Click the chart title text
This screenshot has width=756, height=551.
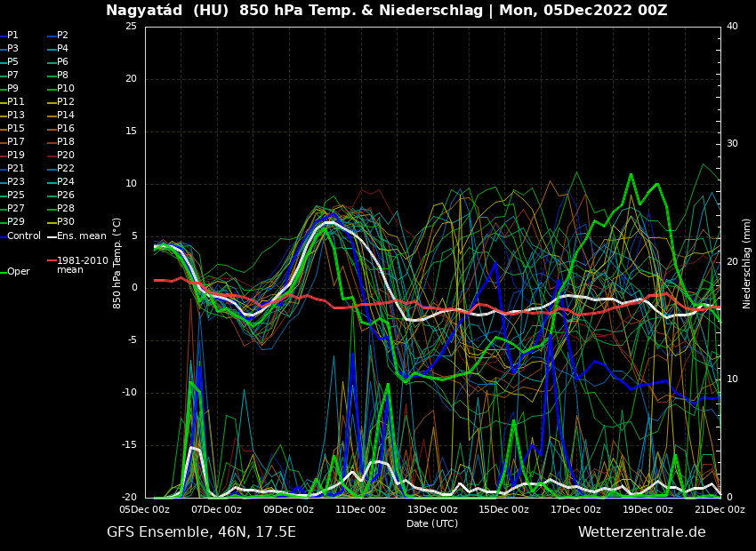(386, 11)
